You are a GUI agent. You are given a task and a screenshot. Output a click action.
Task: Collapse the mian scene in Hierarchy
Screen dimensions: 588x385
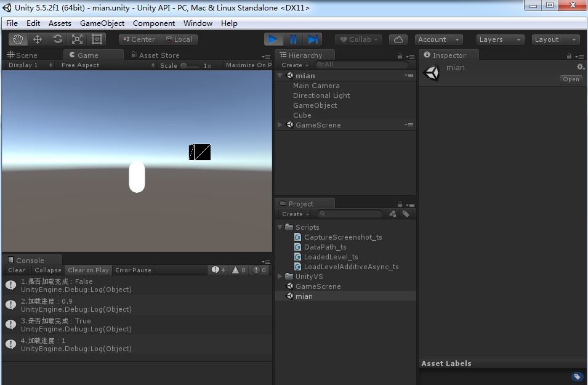tap(280, 75)
